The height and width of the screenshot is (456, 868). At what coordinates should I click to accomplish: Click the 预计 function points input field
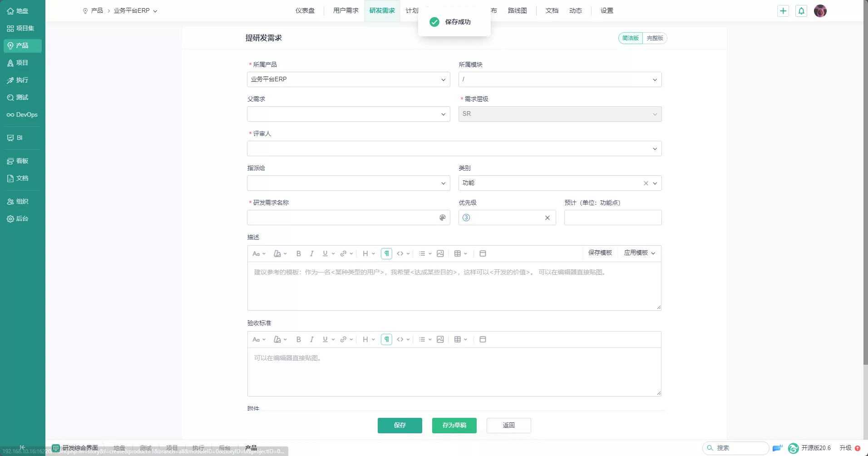coord(613,218)
